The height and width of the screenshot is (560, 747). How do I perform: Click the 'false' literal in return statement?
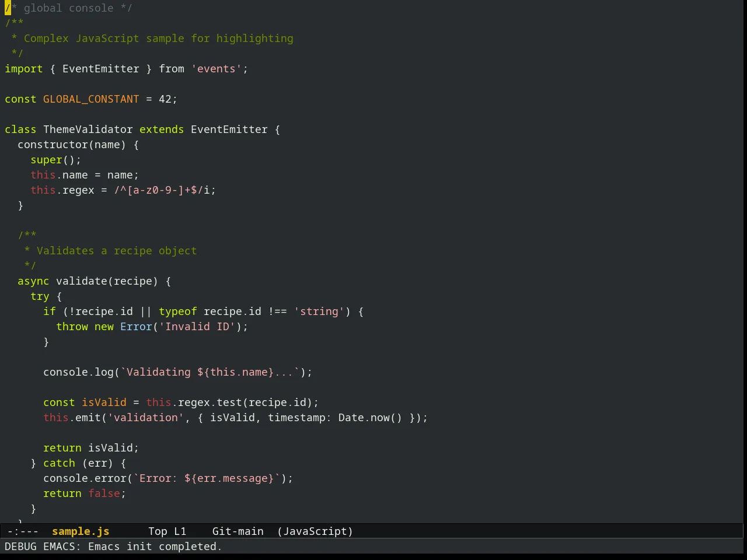pos(104,494)
